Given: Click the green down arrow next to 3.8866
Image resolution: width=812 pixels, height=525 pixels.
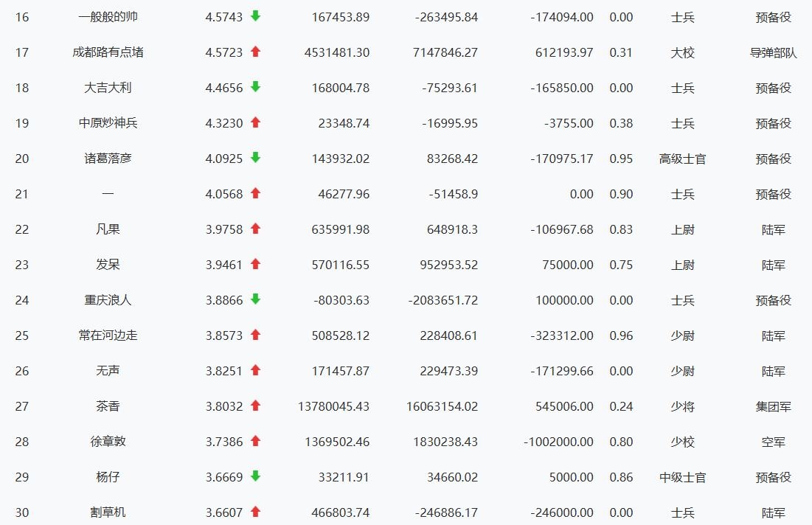Looking at the screenshot, I should click(x=255, y=299).
